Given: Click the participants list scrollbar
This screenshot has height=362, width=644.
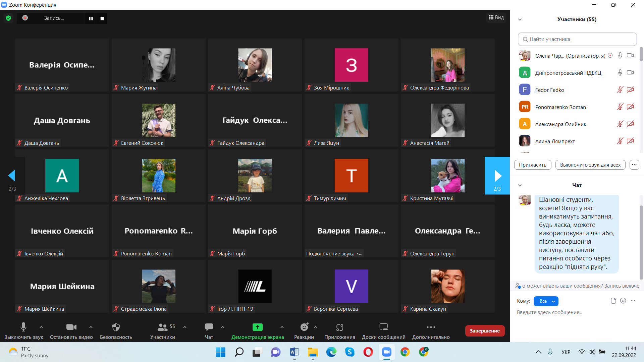Looking at the screenshot, I should (641, 54).
